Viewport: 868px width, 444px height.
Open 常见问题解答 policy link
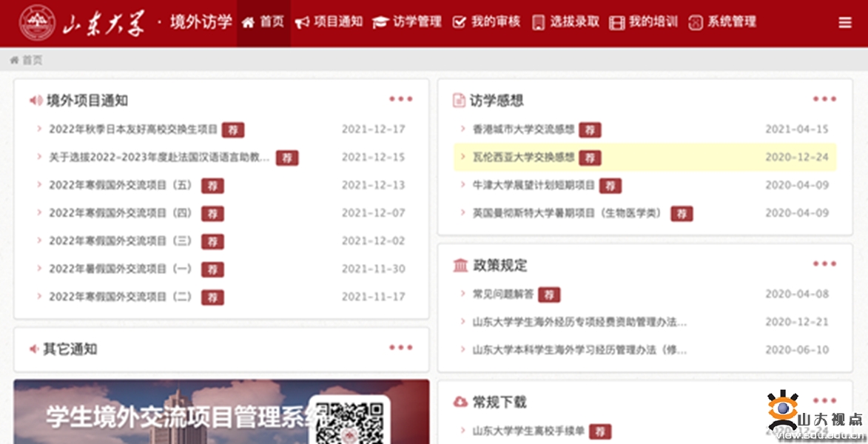(x=502, y=294)
